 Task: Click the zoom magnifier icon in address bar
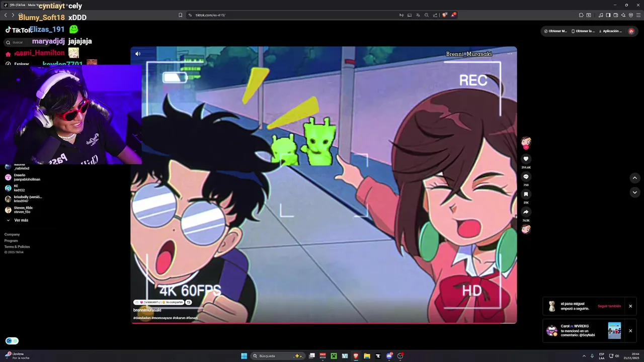click(427, 15)
